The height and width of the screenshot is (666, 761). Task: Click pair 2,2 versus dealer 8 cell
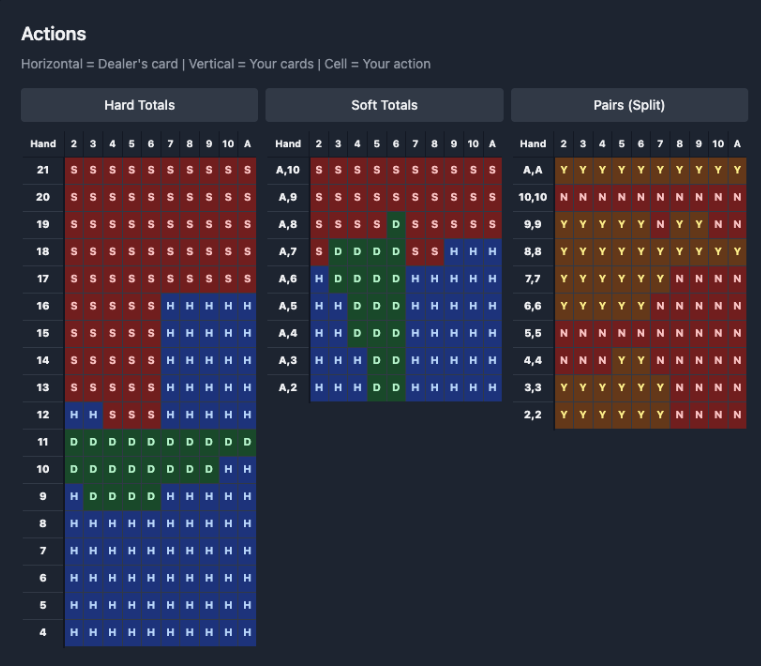click(x=680, y=414)
